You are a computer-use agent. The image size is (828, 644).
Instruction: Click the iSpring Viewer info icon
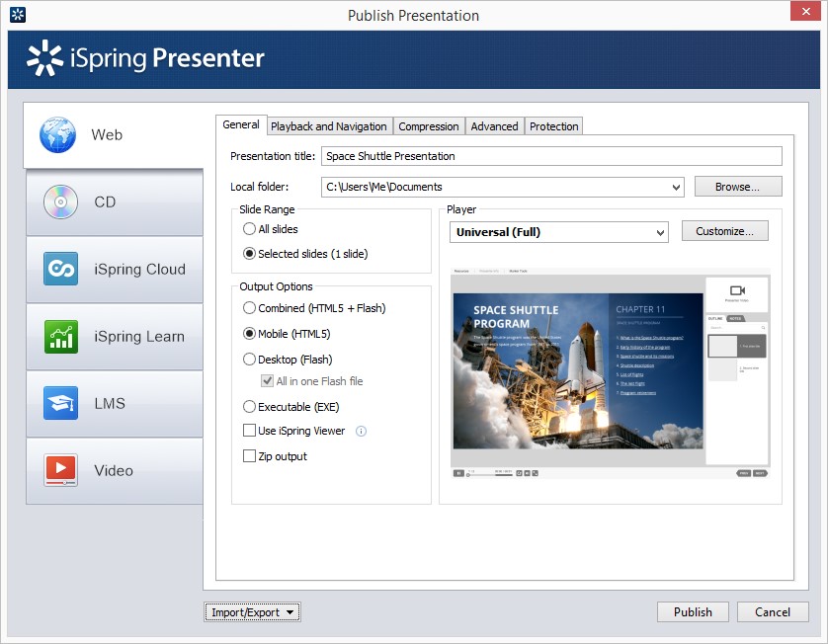point(361,432)
